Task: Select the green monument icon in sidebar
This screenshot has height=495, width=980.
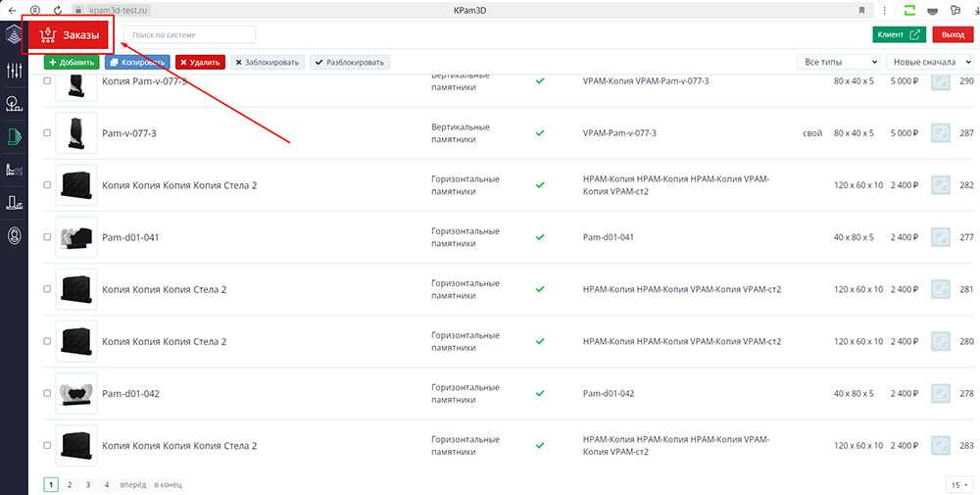Action: click(x=14, y=136)
